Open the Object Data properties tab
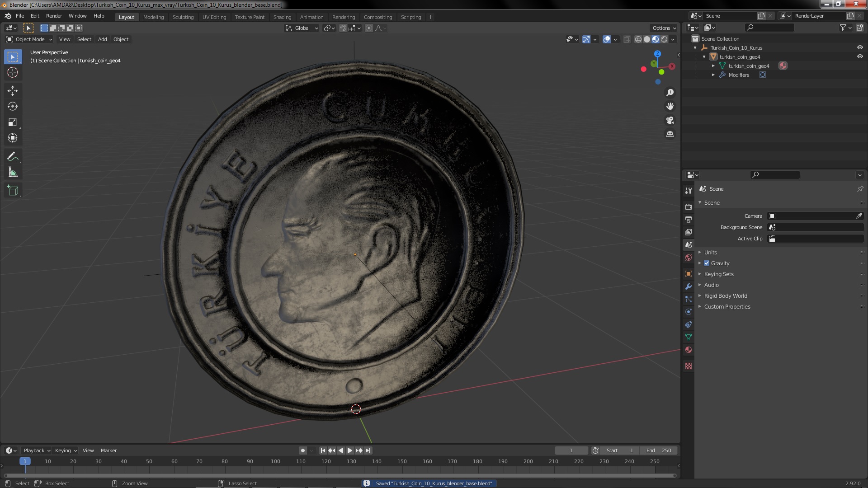The image size is (868, 488). tap(689, 337)
